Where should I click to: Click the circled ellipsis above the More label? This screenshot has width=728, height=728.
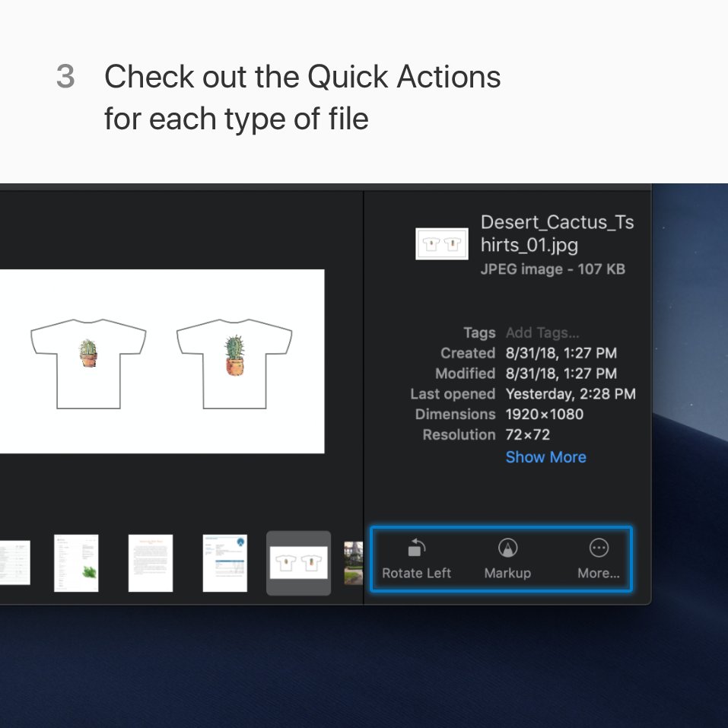[x=599, y=547]
